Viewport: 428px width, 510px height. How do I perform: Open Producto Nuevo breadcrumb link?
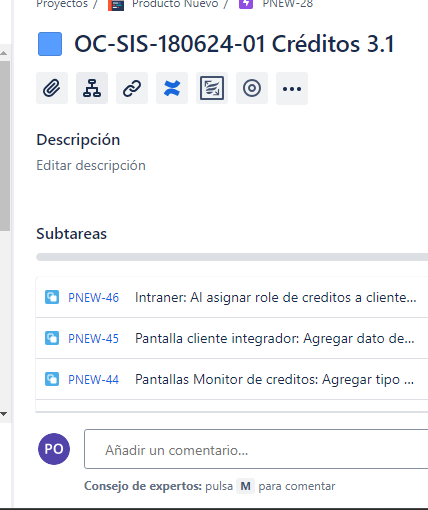click(x=175, y=4)
